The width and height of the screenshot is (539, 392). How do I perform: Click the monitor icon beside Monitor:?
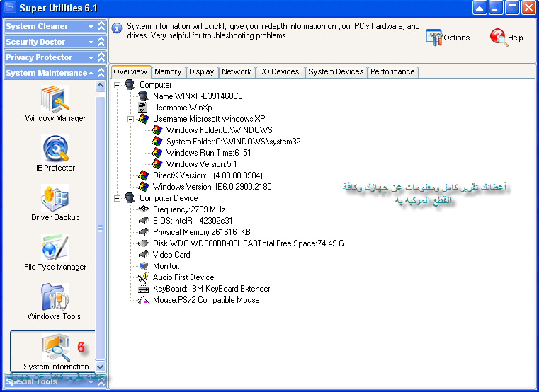click(x=143, y=266)
